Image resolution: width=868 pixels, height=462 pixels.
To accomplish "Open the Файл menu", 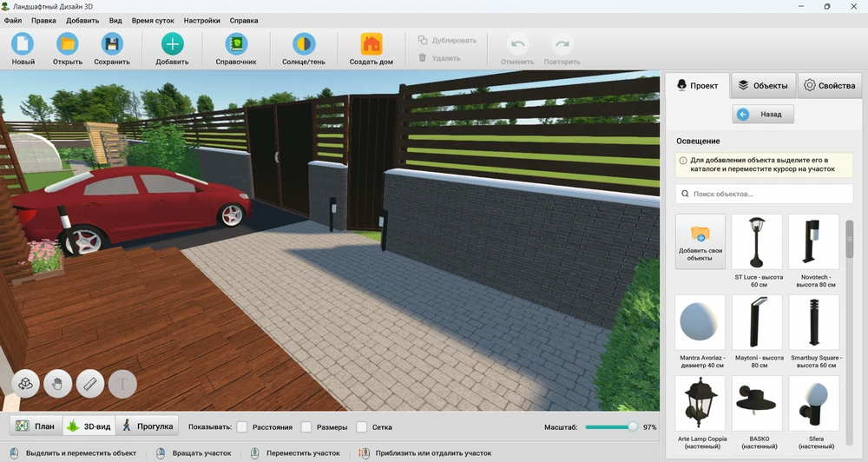I will [x=13, y=20].
